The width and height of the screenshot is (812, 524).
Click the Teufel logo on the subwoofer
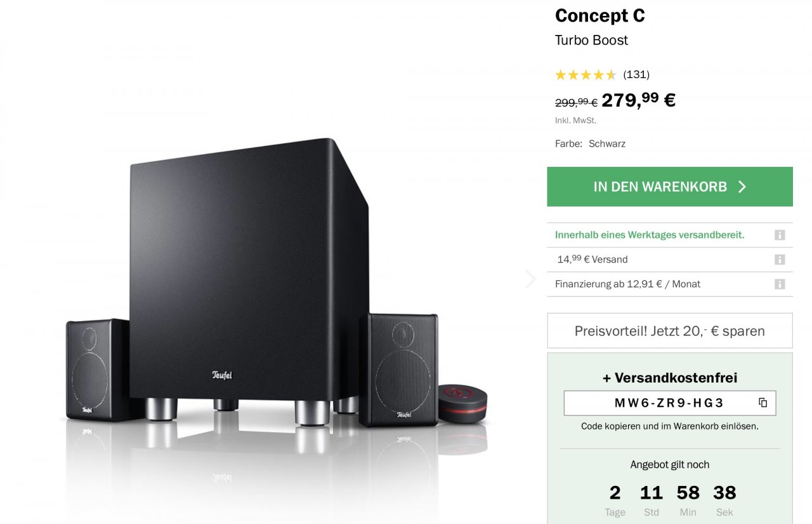(222, 375)
